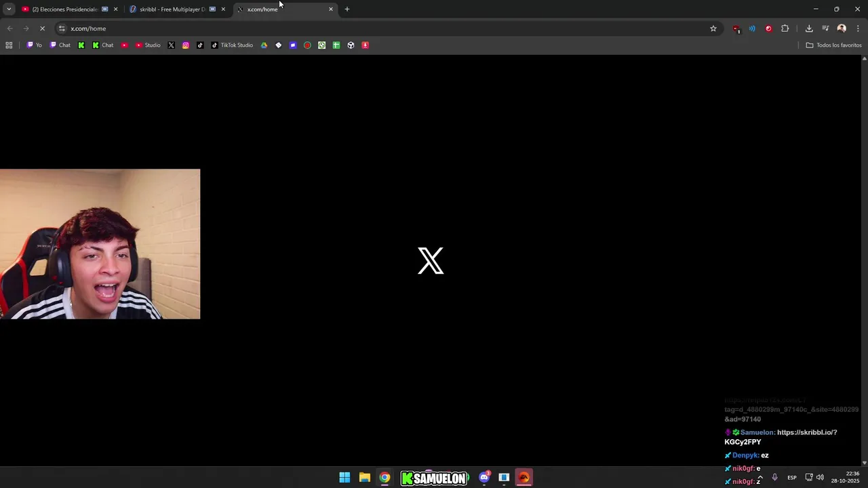The width and height of the screenshot is (868, 488).
Task: Open the Twitch 'Chat' bookmark
Action: (60, 45)
